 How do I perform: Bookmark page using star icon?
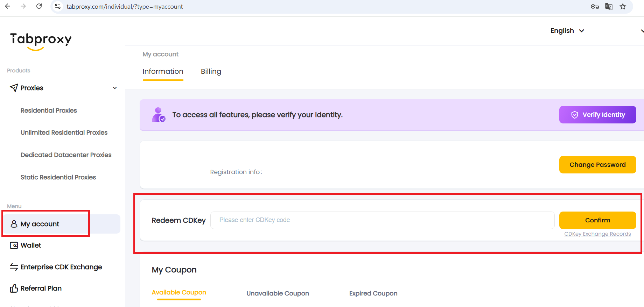pyautogui.click(x=623, y=7)
